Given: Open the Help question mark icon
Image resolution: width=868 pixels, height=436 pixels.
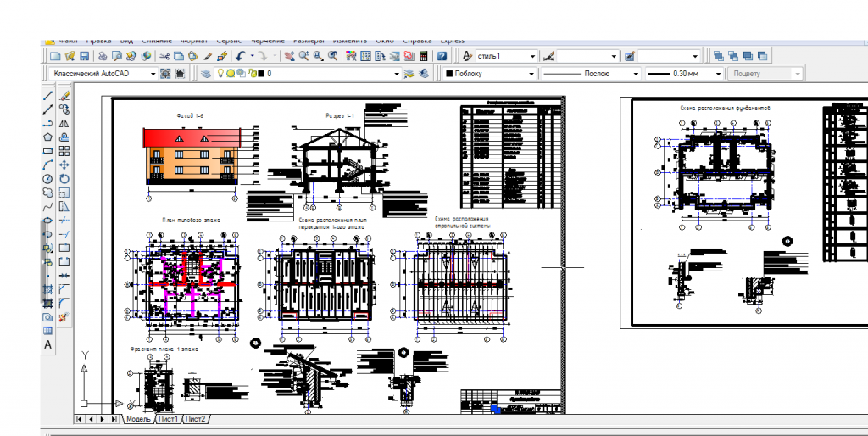Looking at the screenshot, I should 442,56.
